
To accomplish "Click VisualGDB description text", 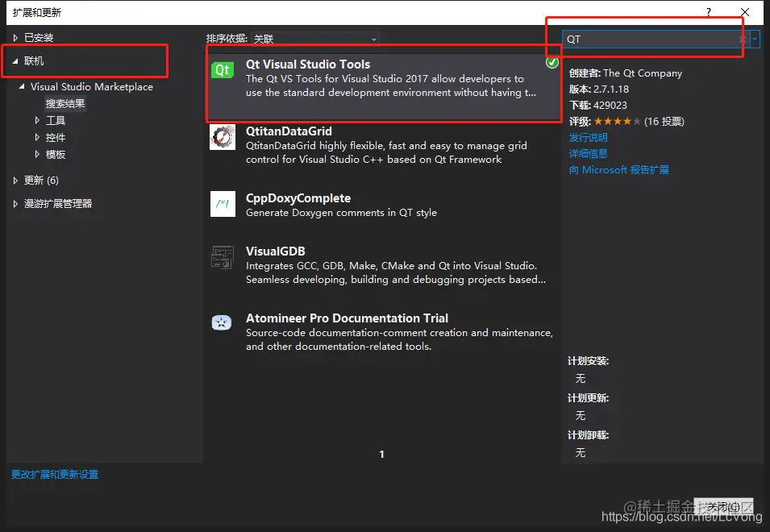I will pyautogui.click(x=396, y=272).
